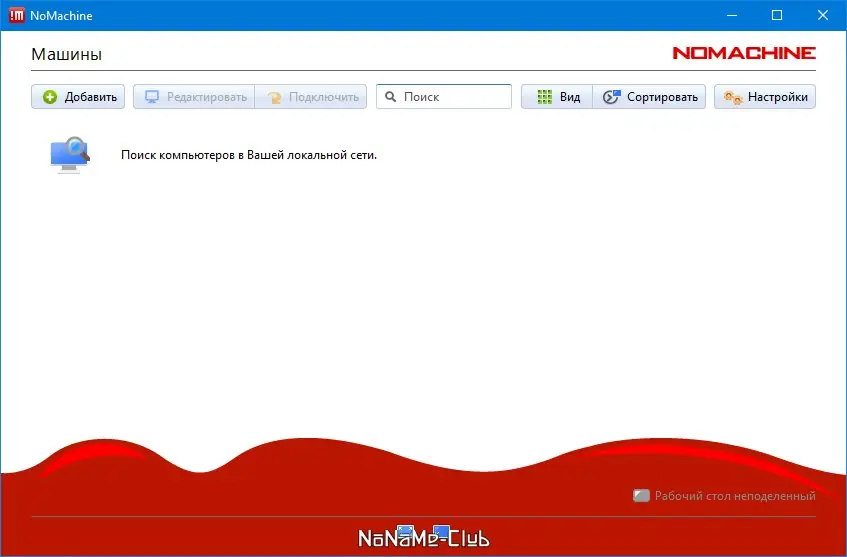
Task: Minimize the NoMachine window
Action: pos(732,15)
